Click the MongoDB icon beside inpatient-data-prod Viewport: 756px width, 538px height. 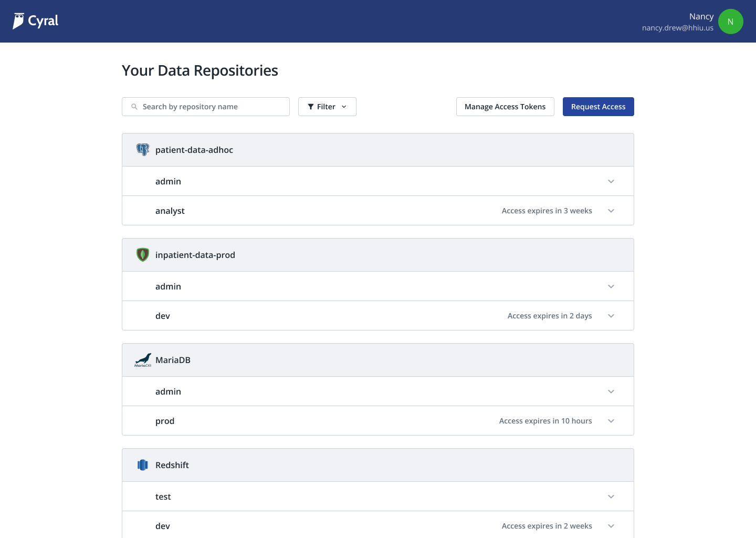[x=142, y=255]
